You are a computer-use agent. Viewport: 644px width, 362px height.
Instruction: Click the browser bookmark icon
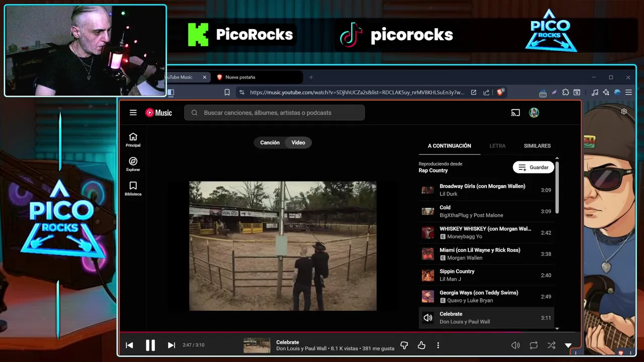227,93
